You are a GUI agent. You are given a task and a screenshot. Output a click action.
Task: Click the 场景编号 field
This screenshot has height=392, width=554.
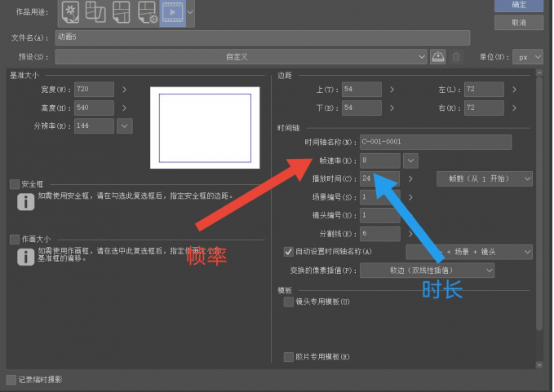point(380,197)
